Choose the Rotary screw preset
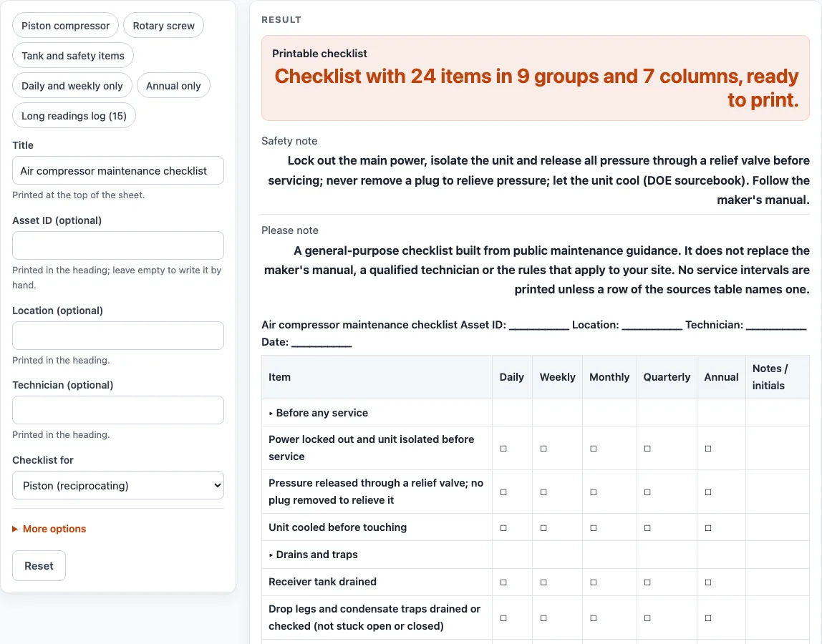Screen dimensions: 822x644 click(x=163, y=26)
